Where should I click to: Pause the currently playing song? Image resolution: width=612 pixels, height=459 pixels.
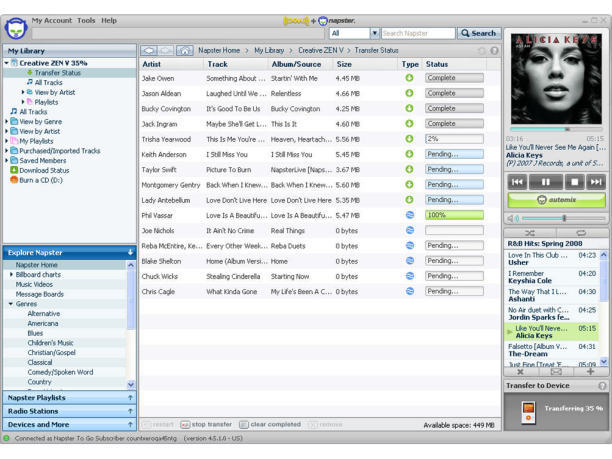click(x=546, y=182)
